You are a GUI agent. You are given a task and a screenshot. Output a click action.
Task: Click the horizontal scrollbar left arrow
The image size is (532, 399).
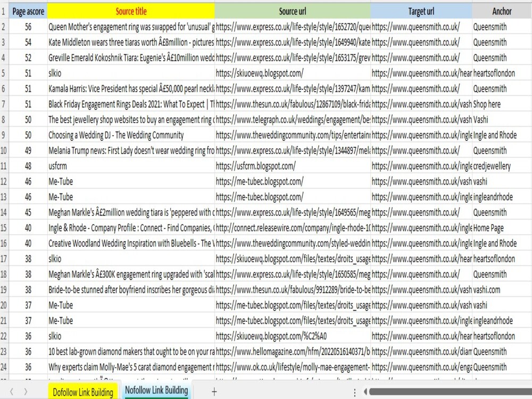(365, 392)
